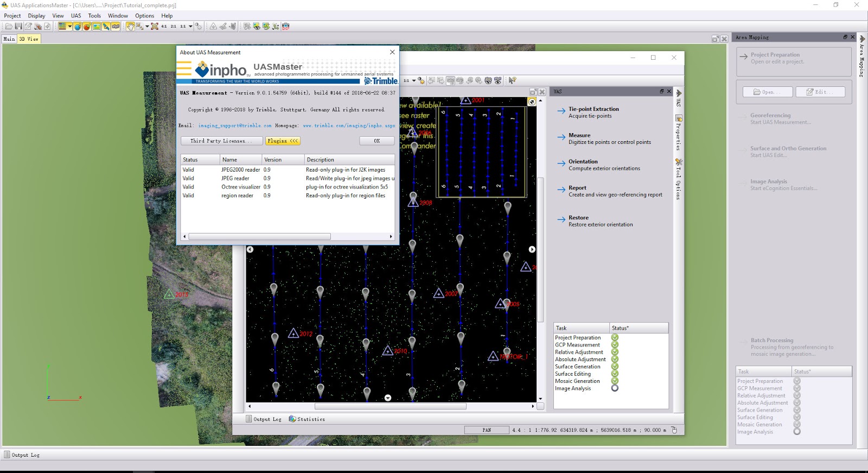Toggle the red sphere checkmark display icon
Image resolution: width=868 pixels, height=473 pixels.
pos(87,26)
